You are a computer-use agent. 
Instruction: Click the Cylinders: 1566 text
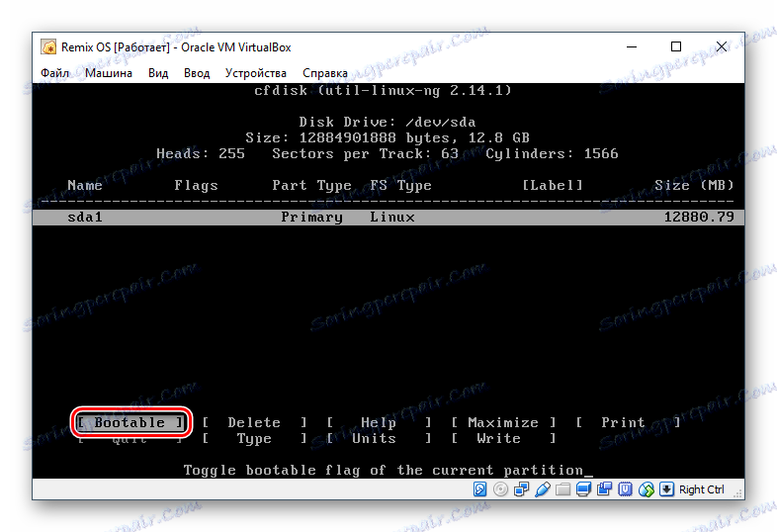(552, 153)
